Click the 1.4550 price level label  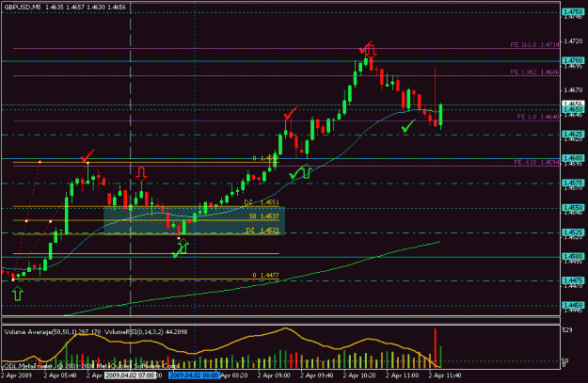click(573, 207)
